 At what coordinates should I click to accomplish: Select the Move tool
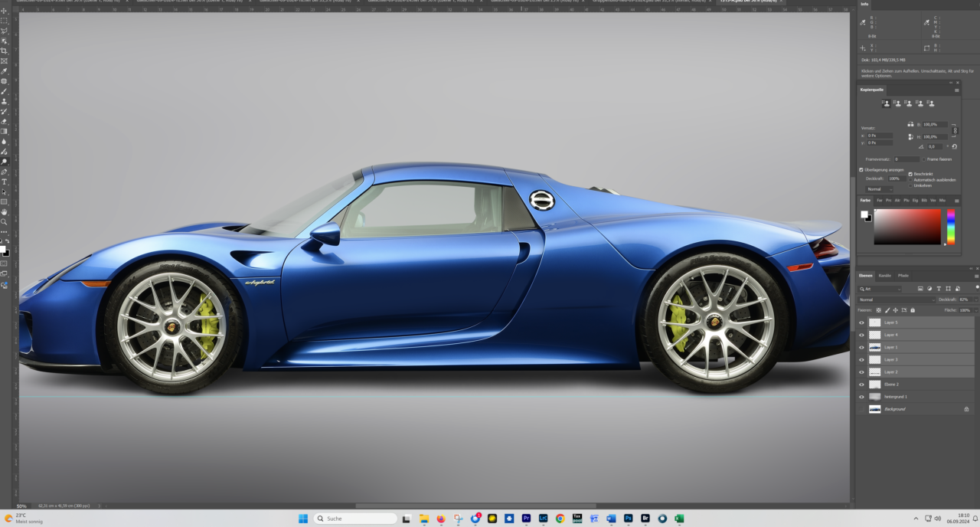[4, 11]
